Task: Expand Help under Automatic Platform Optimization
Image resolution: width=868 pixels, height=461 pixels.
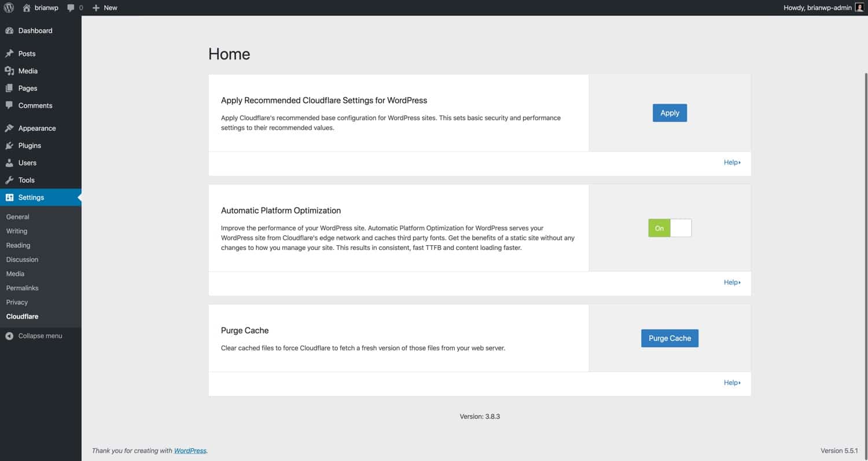Action: click(x=731, y=282)
